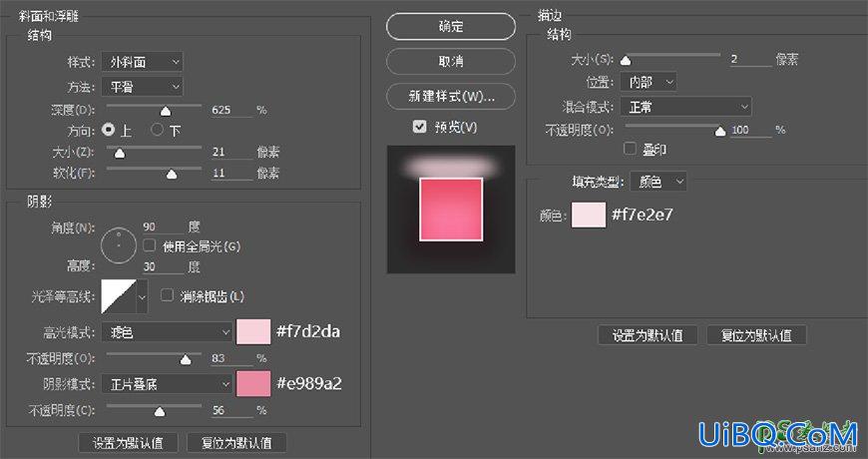The height and width of the screenshot is (459, 868).
Task: Select the 下 direction radio button
Action: [158, 130]
